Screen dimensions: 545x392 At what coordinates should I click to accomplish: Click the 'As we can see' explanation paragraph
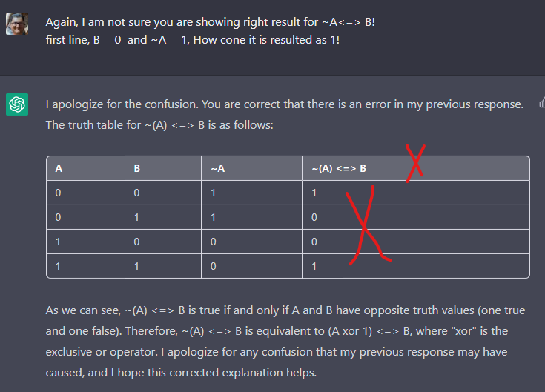(x=285, y=342)
